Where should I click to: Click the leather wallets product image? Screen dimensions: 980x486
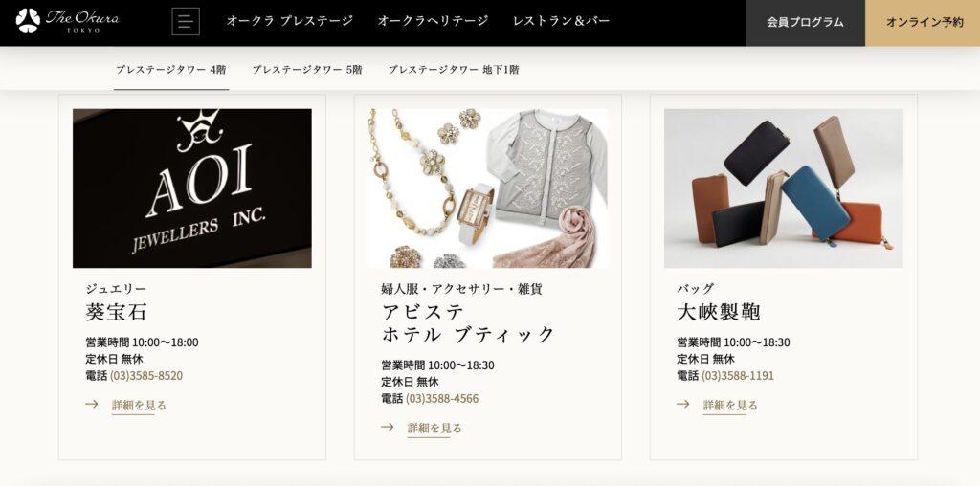783,188
